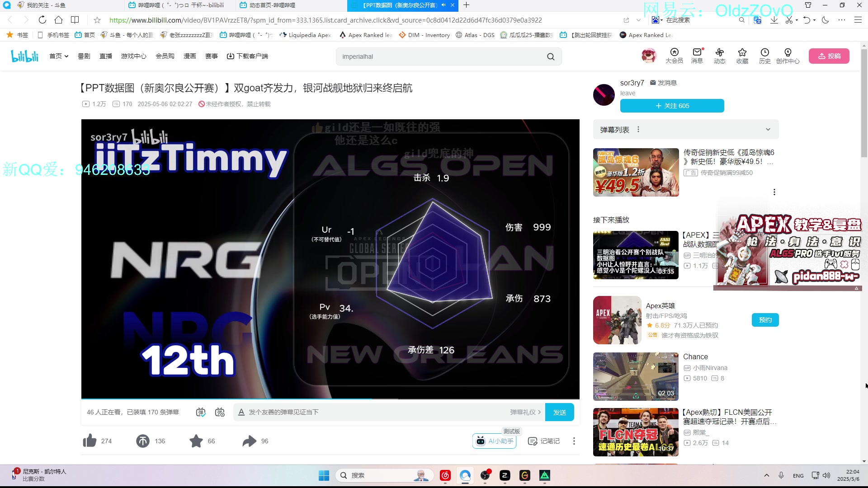868x488 pixels.
Task: Open user profile avatar in header
Action: (x=649, y=56)
